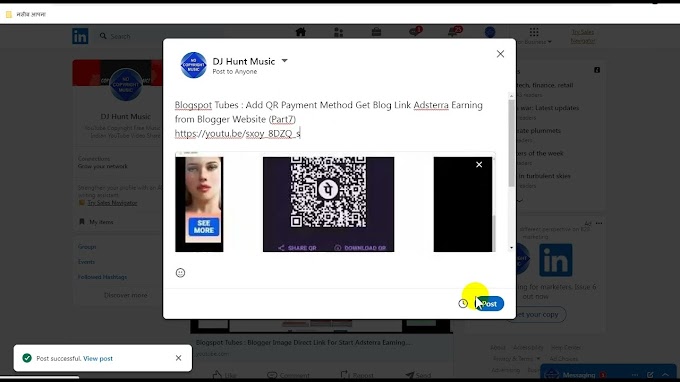680x382 pixels.
Task: Go to LinkedIn Home icon
Action: pyautogui.click(x=301, y=32)
